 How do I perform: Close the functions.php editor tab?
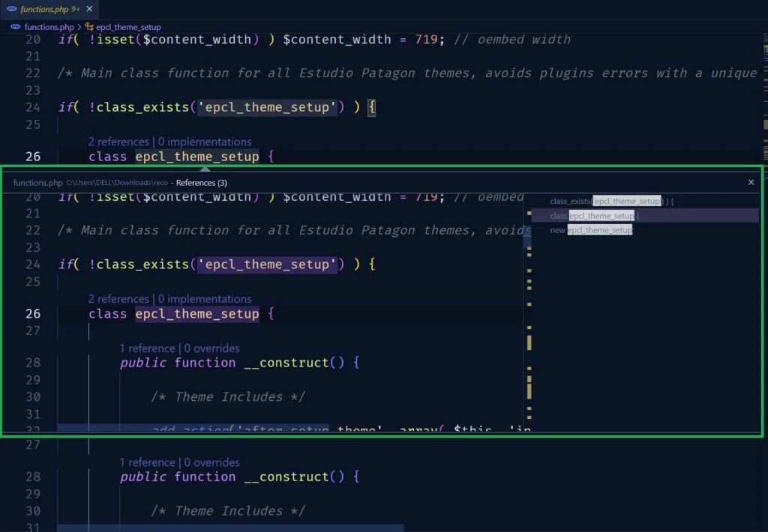[x=88, y=10]
